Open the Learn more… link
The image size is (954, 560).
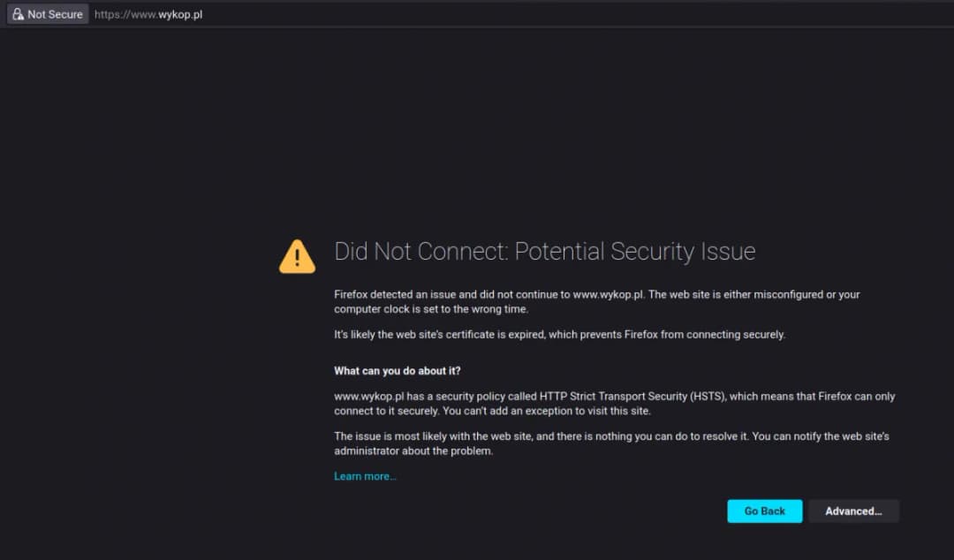pos(365,477)
